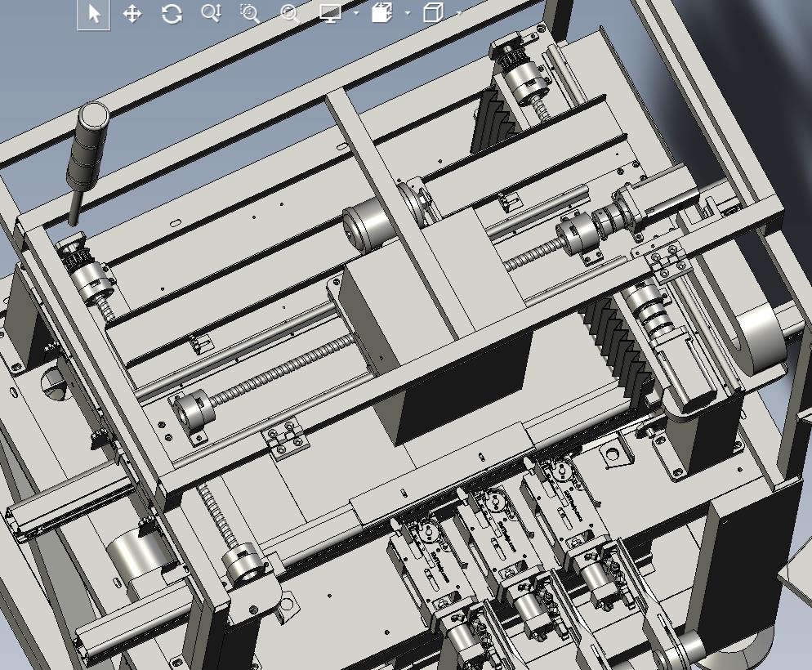Image resolution: width=812 pixels, height=670 pixels.
Task: Pick the dynamic Zoom tool
Action: (212, 13)
